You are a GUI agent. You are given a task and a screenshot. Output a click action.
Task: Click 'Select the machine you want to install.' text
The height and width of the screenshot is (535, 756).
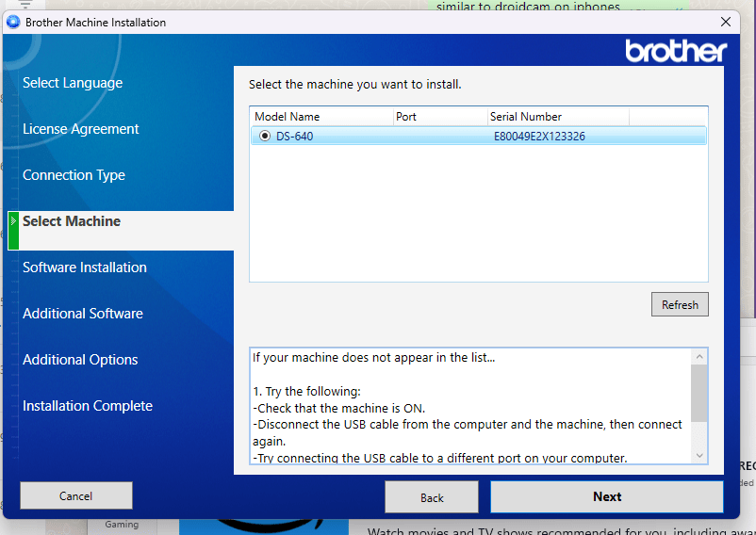coord(354,84)
